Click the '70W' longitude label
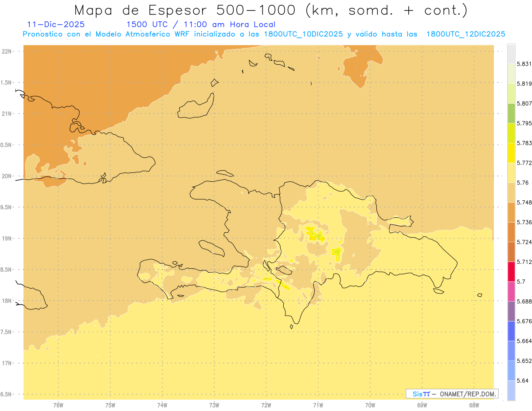The image size is (532, 411). pyautogui.click(x=370, y=405)
